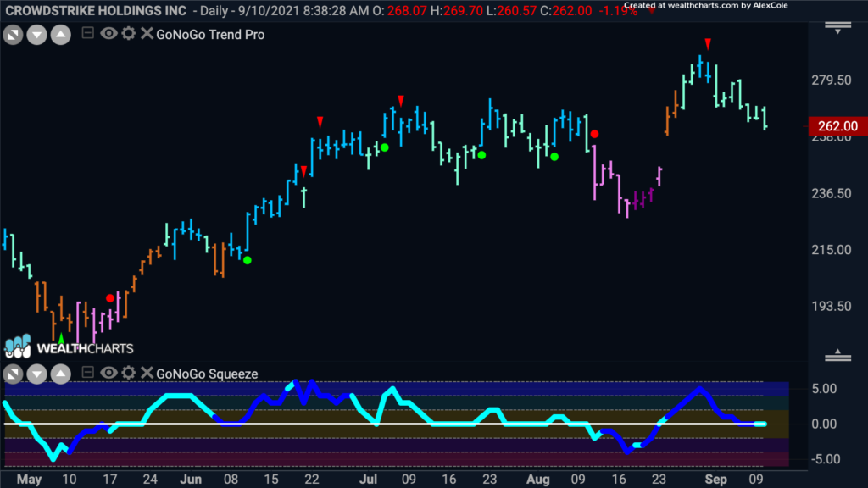Remove the GoNoGo Trend Pro indicator
This screenshot has height=488, width=868.
pyautogui.click(x=147, y=34)
